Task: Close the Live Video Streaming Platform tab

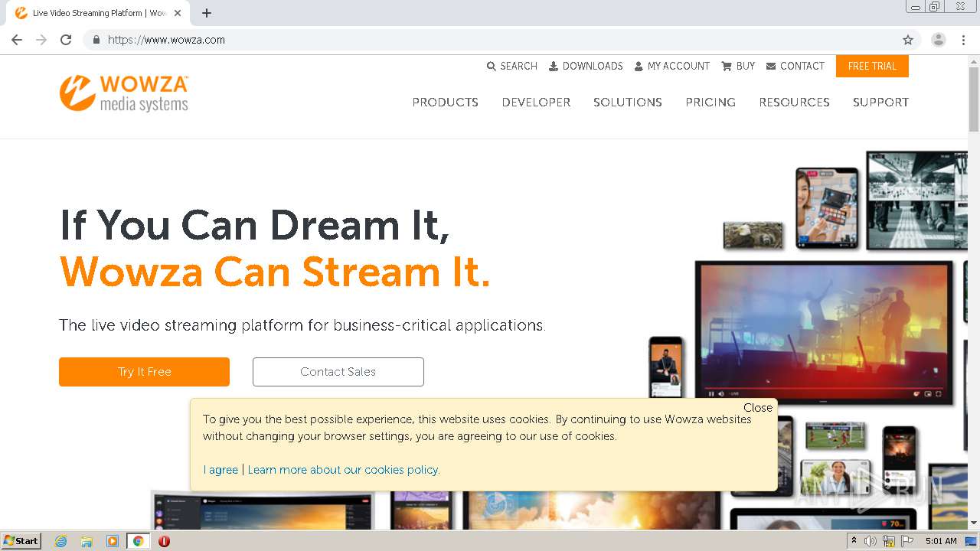Action: tap(178, 13)
